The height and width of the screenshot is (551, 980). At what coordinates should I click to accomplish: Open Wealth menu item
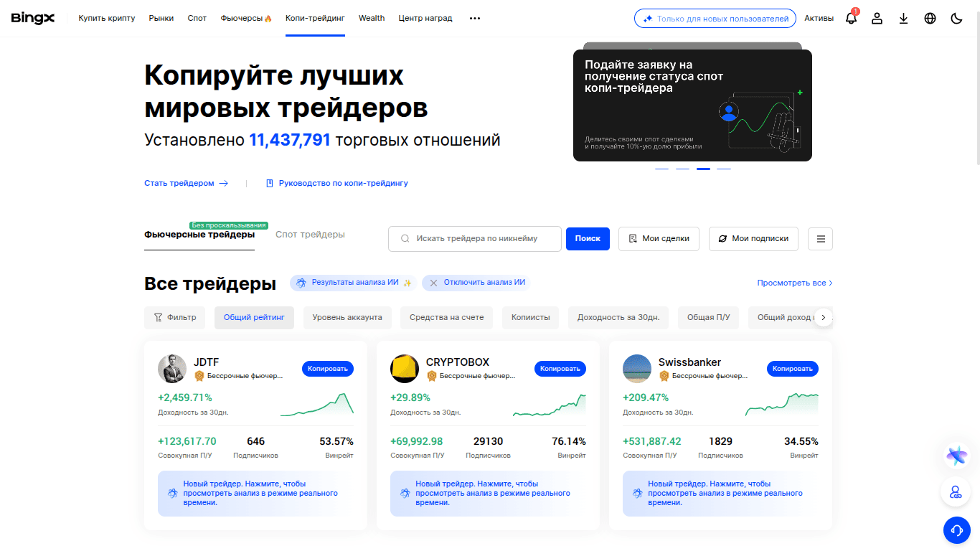pyautogui.click(x=372, y=19)
